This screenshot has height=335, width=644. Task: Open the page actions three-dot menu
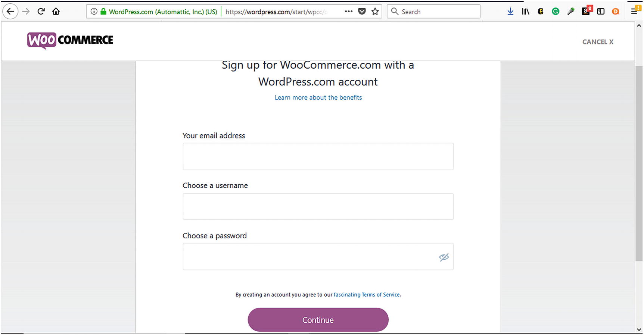[x=349, y=12]
